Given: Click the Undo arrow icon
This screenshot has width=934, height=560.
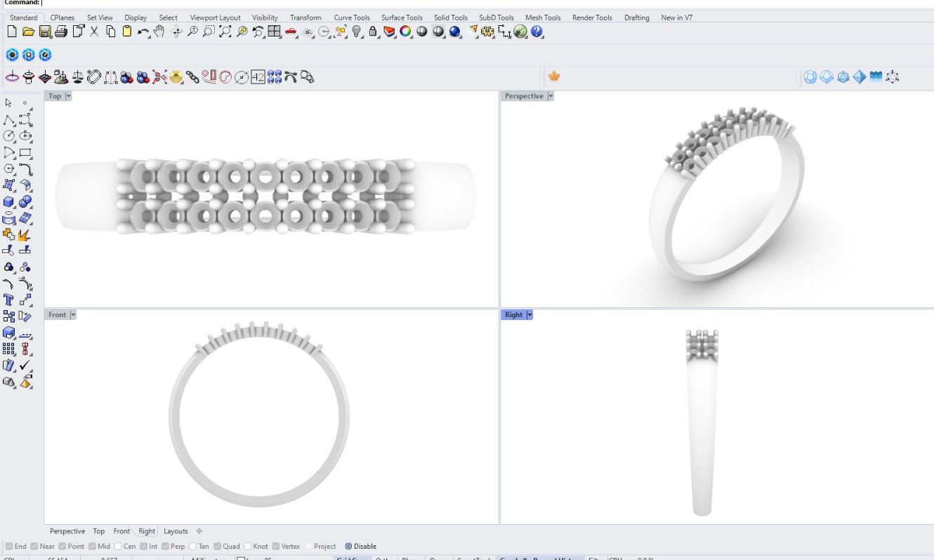Looking at the screenshot, I should tap(143, 32).
